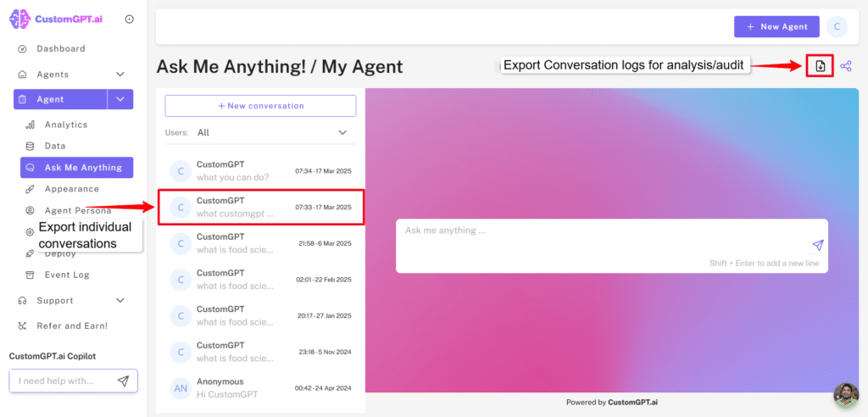Click the chat widget avatar bottom right
Viewport: 868px width, 417px height.
pos(845,396)
